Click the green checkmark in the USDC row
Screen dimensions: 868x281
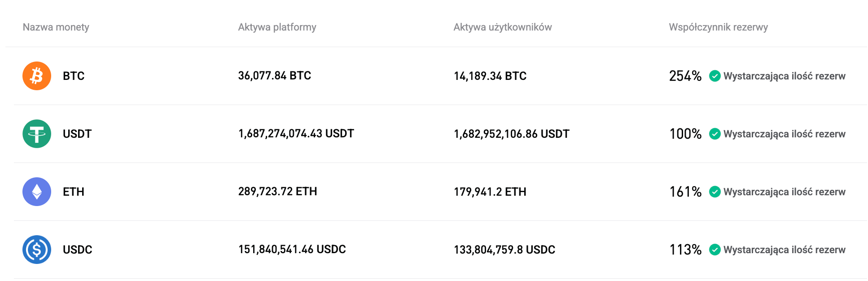[x=715, y=250]
